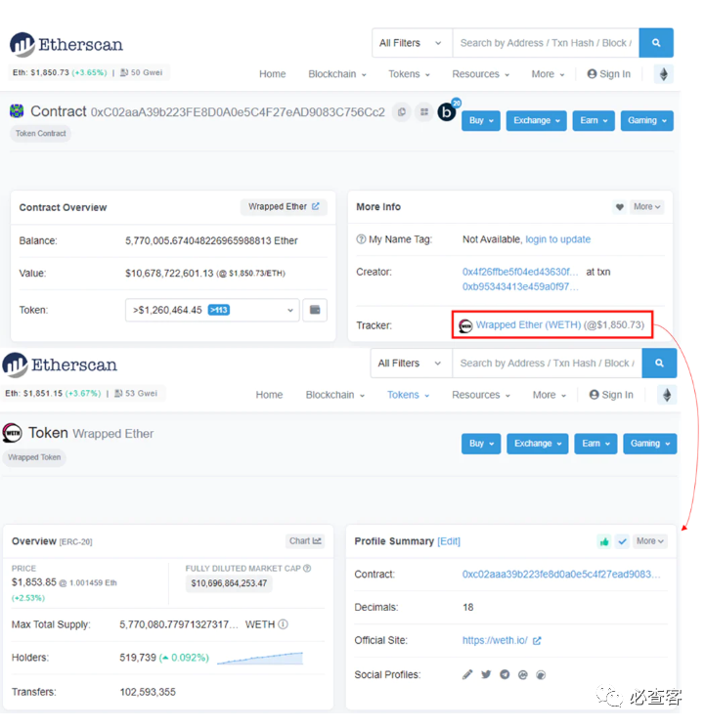Show the contract address QR code

423,112
